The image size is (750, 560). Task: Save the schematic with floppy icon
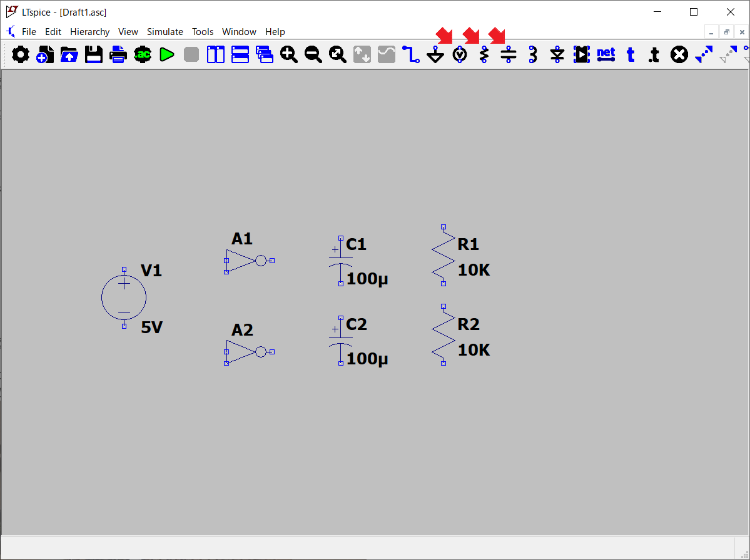[94, 55]
